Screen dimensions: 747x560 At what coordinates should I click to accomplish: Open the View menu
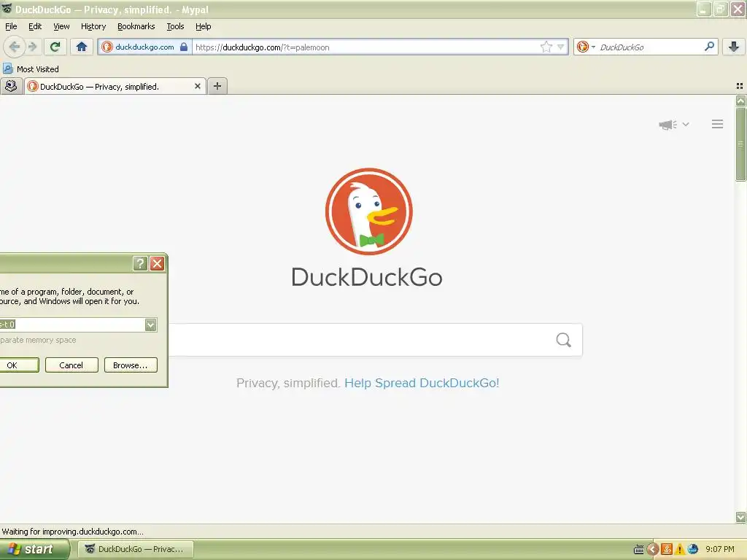coord(61,26)
